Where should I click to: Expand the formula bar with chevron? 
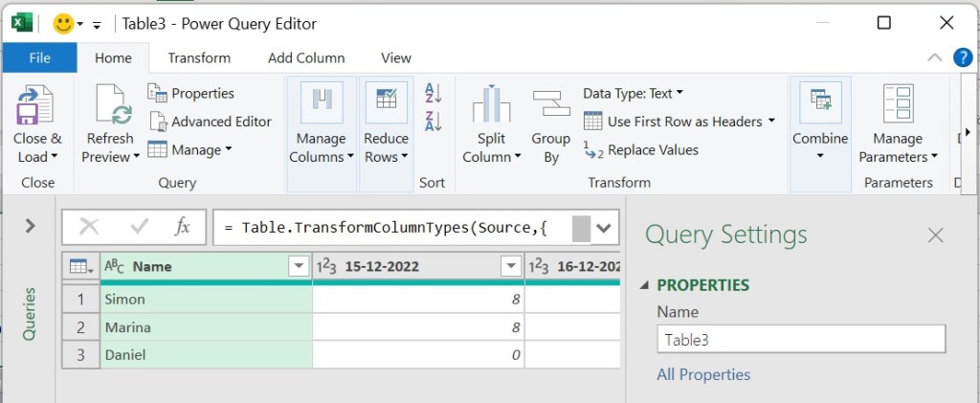pos(604,227)
